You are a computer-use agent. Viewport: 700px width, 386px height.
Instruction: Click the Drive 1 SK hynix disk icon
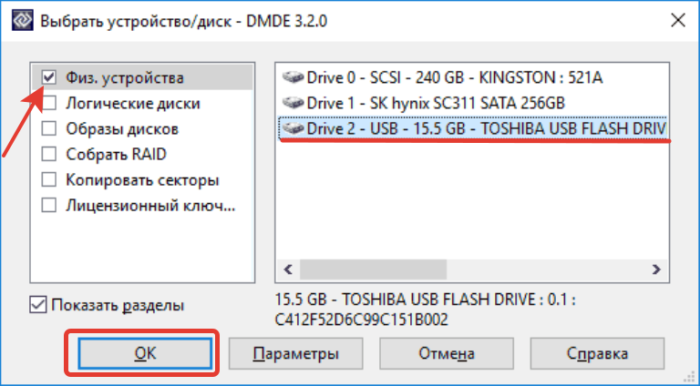tap(293, 103)
